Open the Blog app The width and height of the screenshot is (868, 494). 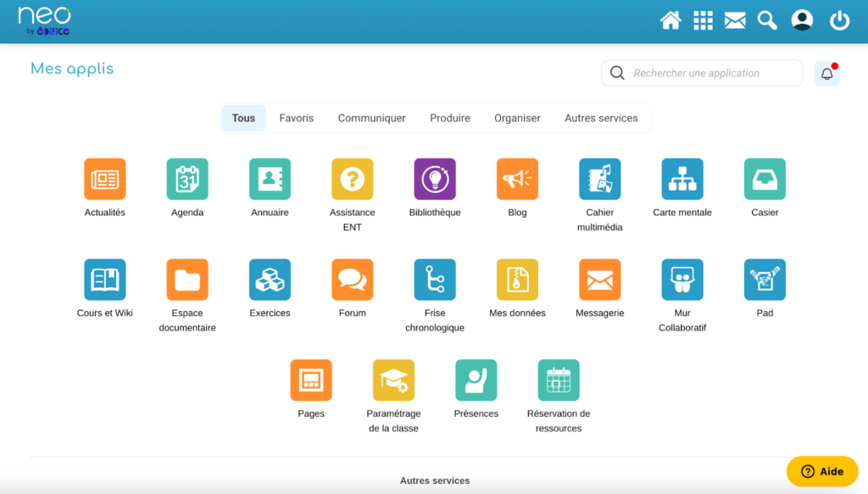pyautogui.click(x=517, y=180)
